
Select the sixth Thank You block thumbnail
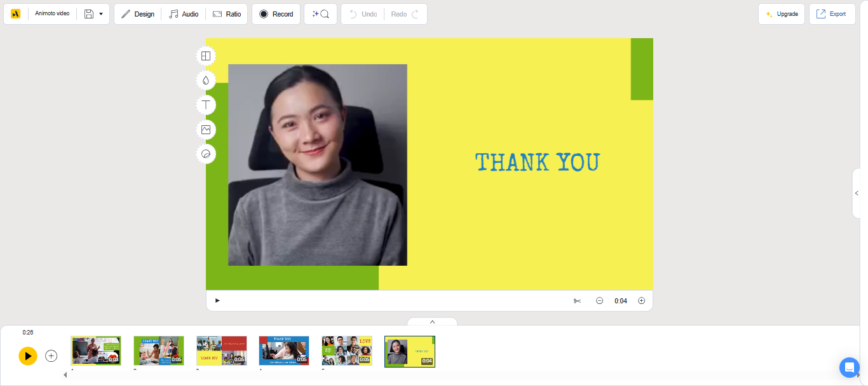410,352
